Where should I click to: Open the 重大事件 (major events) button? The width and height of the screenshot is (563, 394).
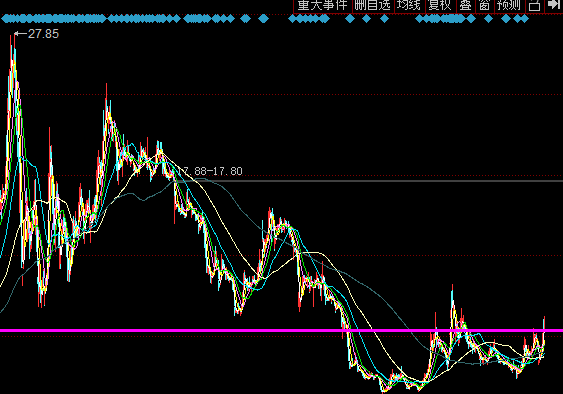323,6
